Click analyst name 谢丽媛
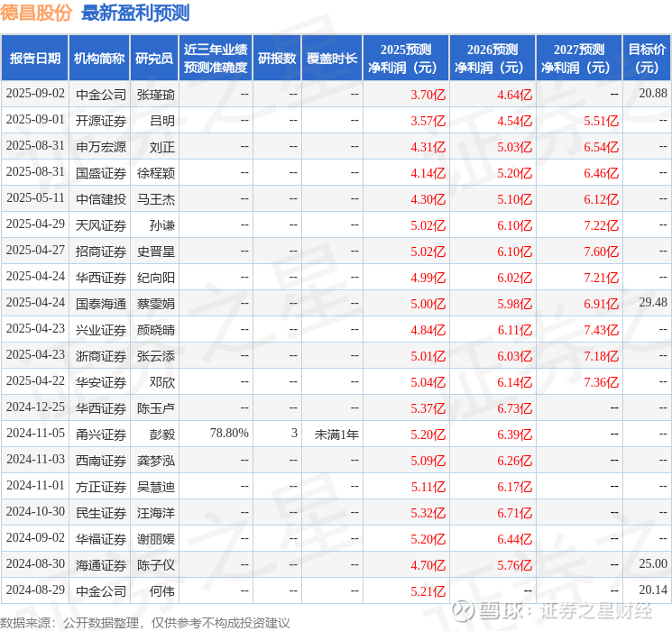The width and height of the screenshot is (672, 631). [156, 539]
